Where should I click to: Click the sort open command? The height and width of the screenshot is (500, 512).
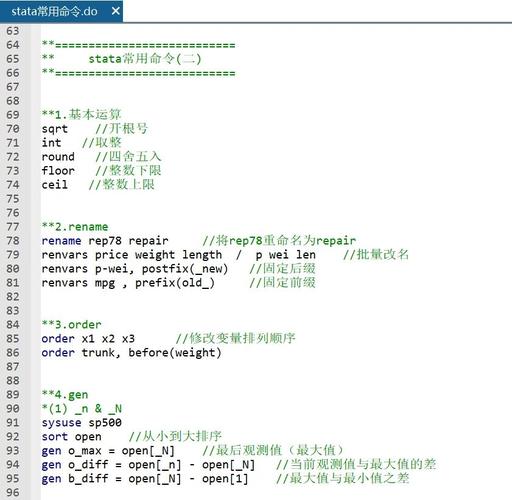[72, 437]
